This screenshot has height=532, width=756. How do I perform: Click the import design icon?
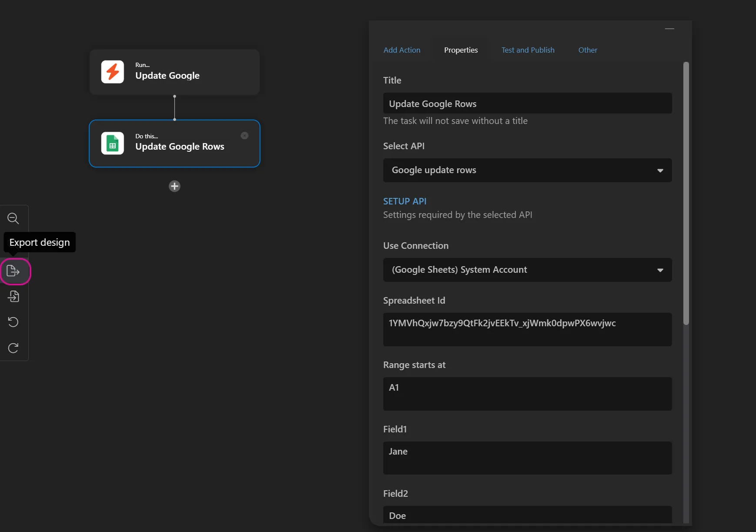click(x=13, y=297)
